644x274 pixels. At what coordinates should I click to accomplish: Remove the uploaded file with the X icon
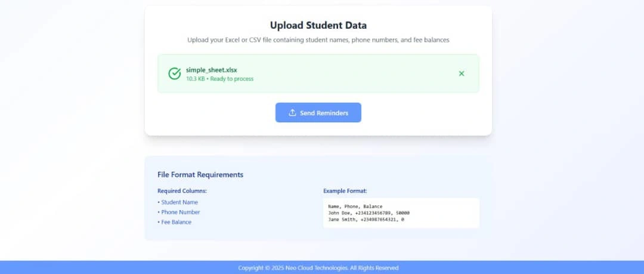click(x=461, y=73)
